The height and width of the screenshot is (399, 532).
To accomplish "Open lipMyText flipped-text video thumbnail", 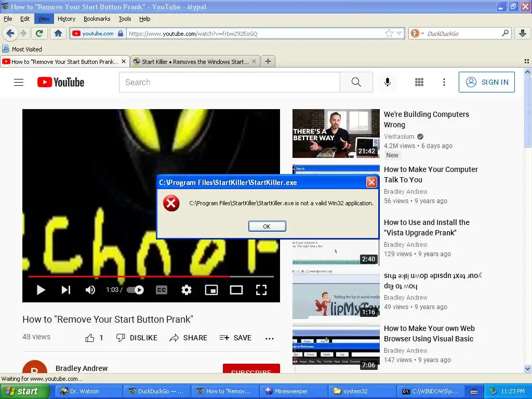I will (x=336, y=295).
